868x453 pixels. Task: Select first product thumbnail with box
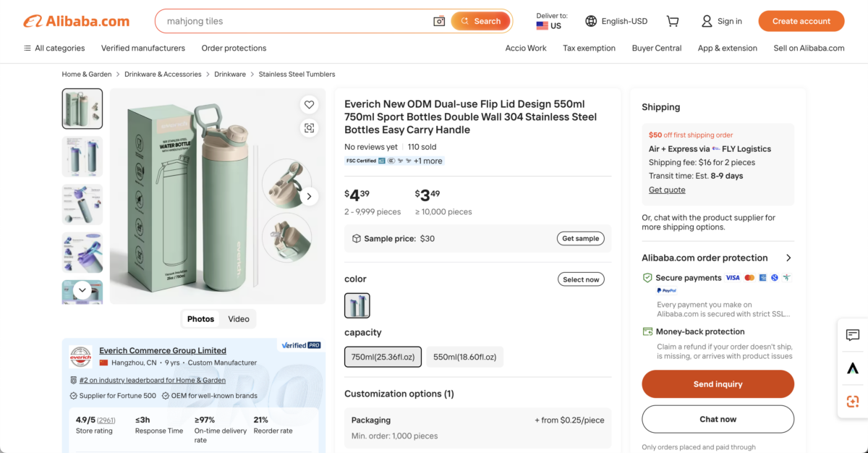click(82, 109)
